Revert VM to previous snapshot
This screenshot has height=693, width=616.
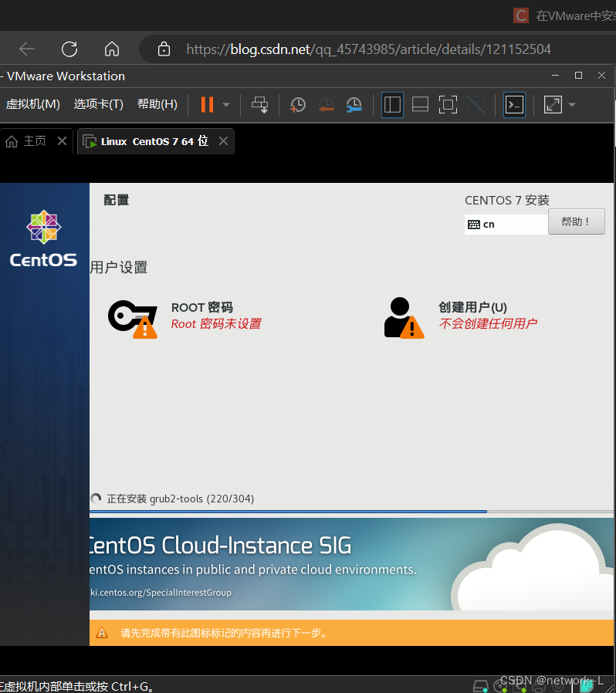pyautogui.click(x=326, y=105)
